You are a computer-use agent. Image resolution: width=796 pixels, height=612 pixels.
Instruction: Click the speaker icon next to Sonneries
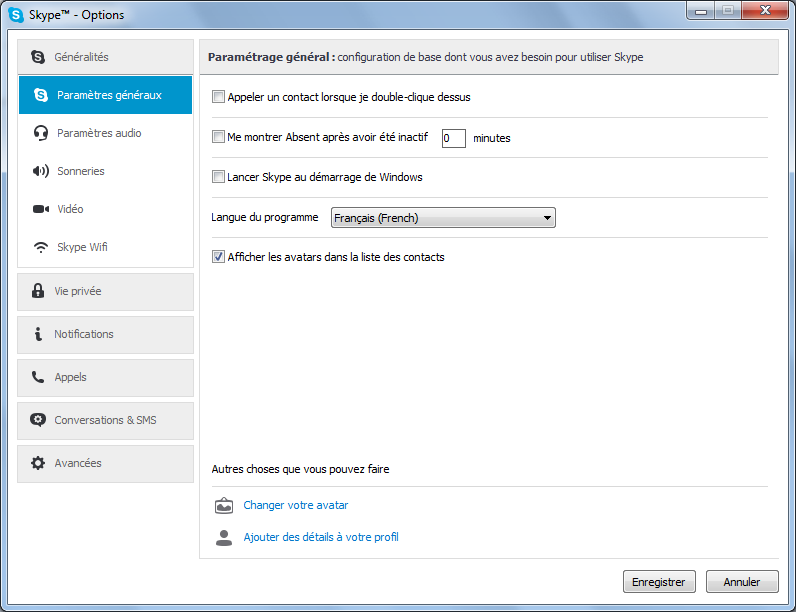pos(41,171)
